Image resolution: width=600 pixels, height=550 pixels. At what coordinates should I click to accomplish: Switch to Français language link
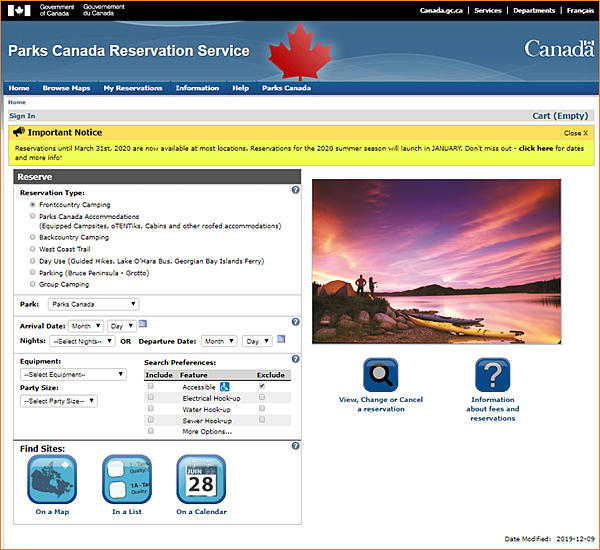(580, 10)
